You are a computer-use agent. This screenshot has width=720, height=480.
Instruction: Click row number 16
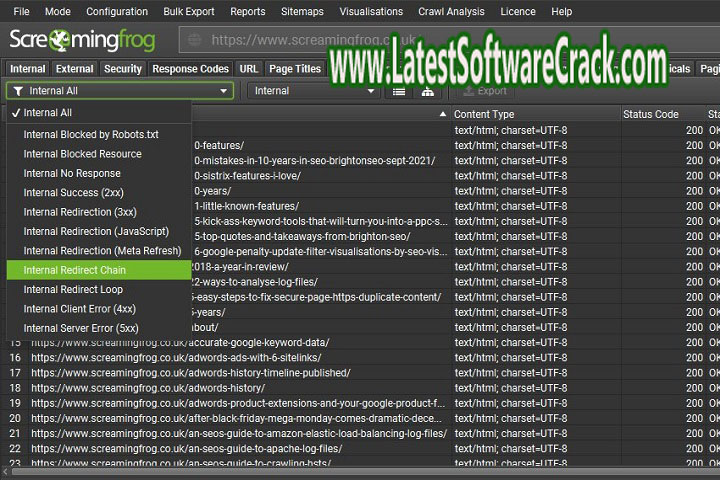pos(15,358)
